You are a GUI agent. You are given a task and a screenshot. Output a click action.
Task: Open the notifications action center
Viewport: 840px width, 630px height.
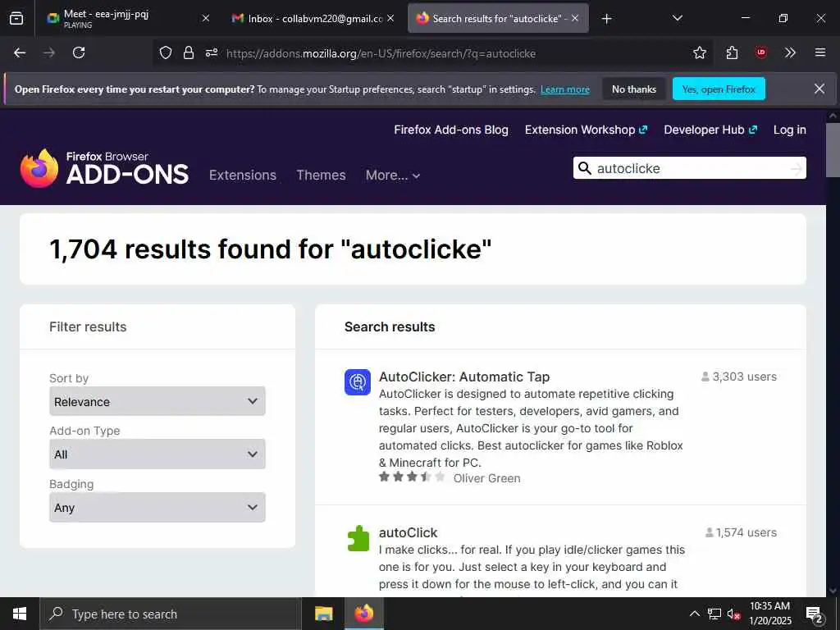[814, 614]
